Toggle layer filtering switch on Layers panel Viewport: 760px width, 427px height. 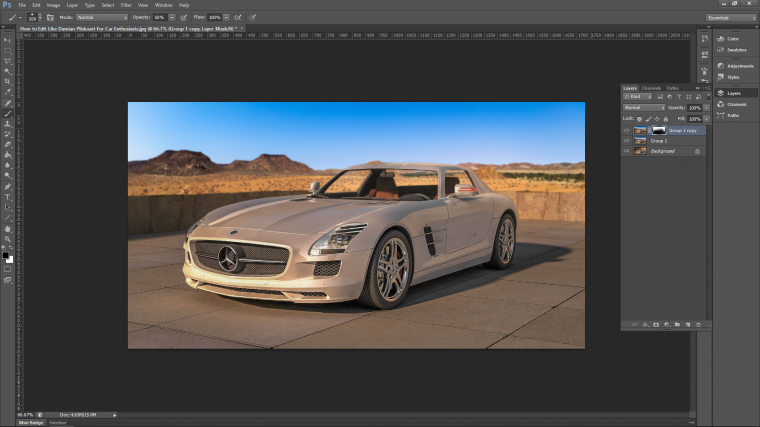click(708, 97)
